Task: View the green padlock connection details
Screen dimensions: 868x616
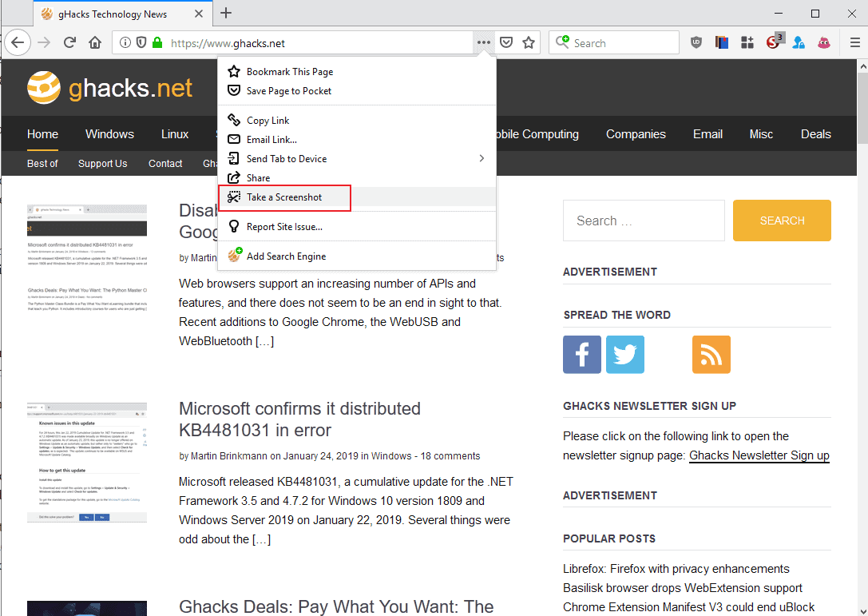Action: pos(157,42)
